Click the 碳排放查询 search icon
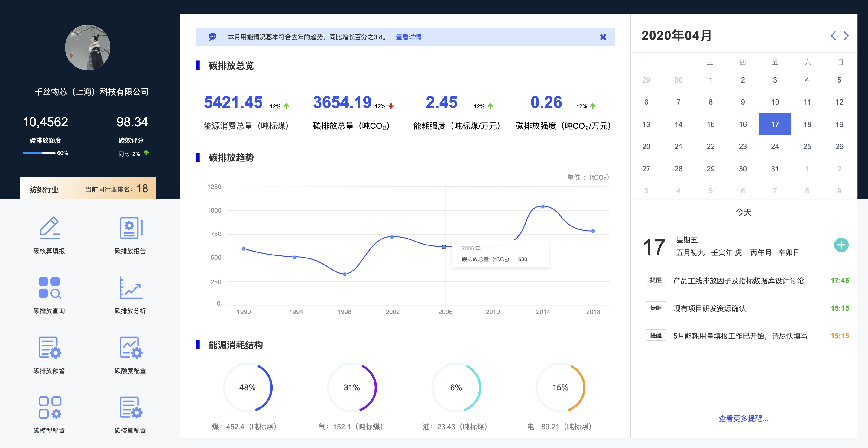Screen dimensions: 868x448 coord(50,288)
